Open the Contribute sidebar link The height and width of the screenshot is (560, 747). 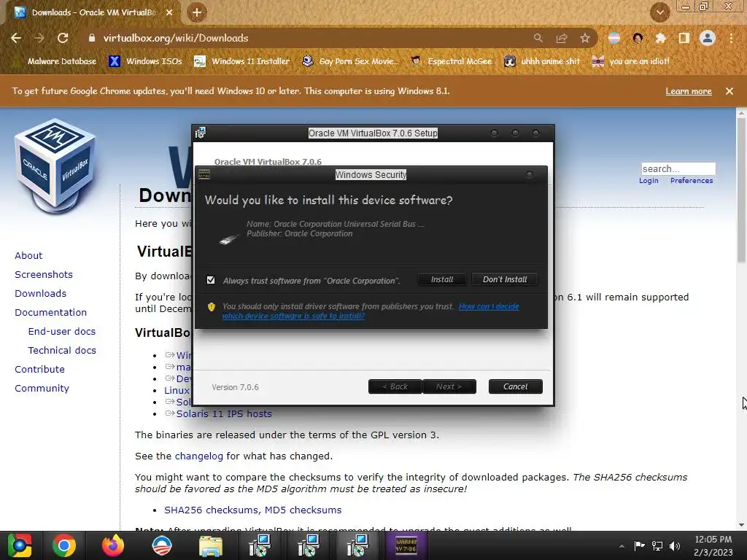click(39, 370)
